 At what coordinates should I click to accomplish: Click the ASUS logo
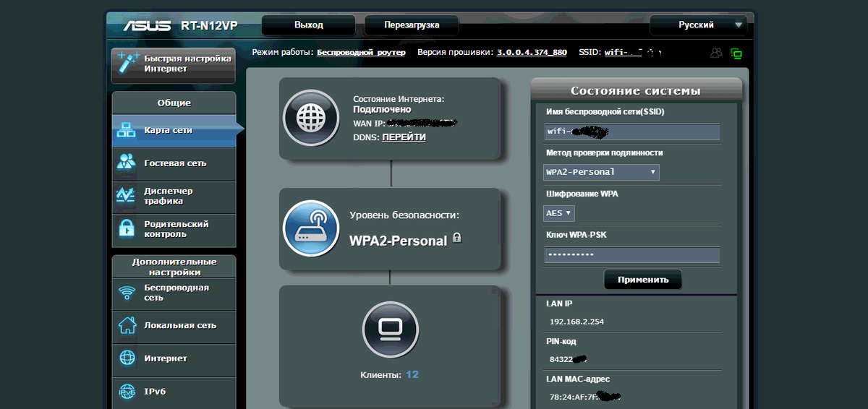click(x=147, y=26)
